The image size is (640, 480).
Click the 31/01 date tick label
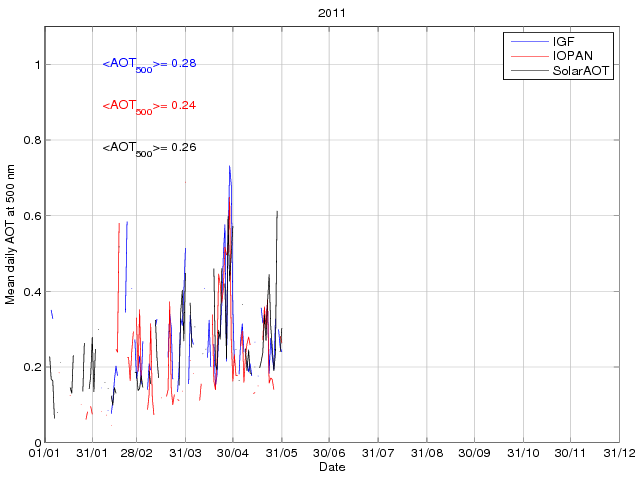pos(92,453)
